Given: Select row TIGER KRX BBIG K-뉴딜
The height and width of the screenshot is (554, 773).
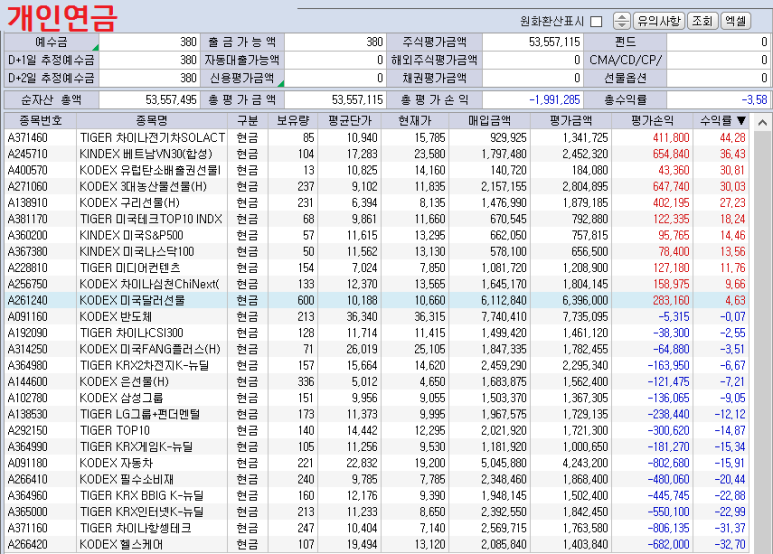Looking at the screenshot, I should point(376,495).
